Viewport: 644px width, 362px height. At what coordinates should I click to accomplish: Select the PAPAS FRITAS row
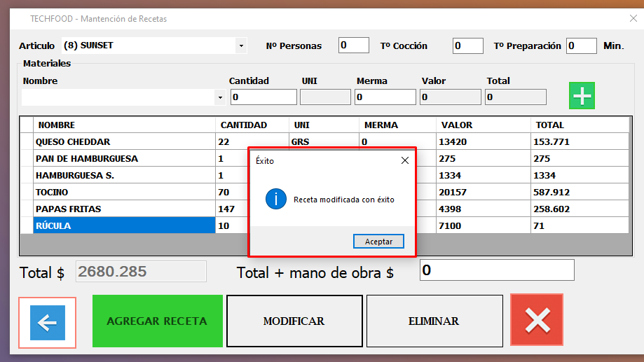[x=124, y=209]
